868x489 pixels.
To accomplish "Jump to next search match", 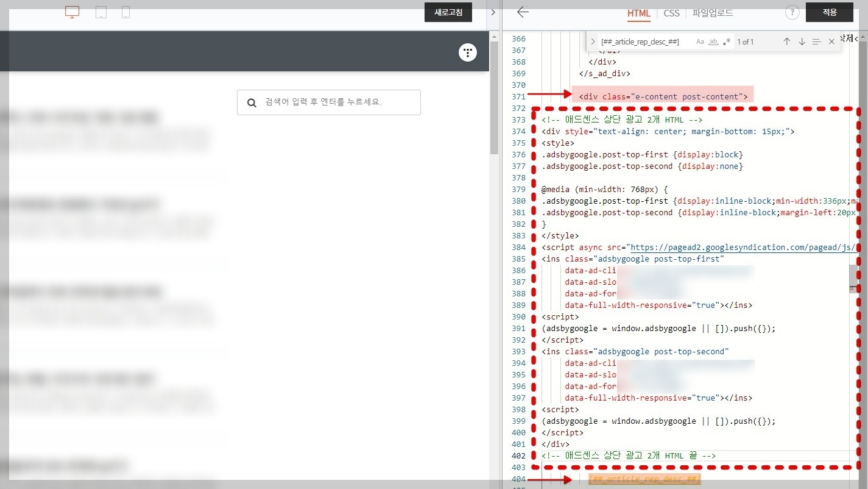I will tap(801, 41).
